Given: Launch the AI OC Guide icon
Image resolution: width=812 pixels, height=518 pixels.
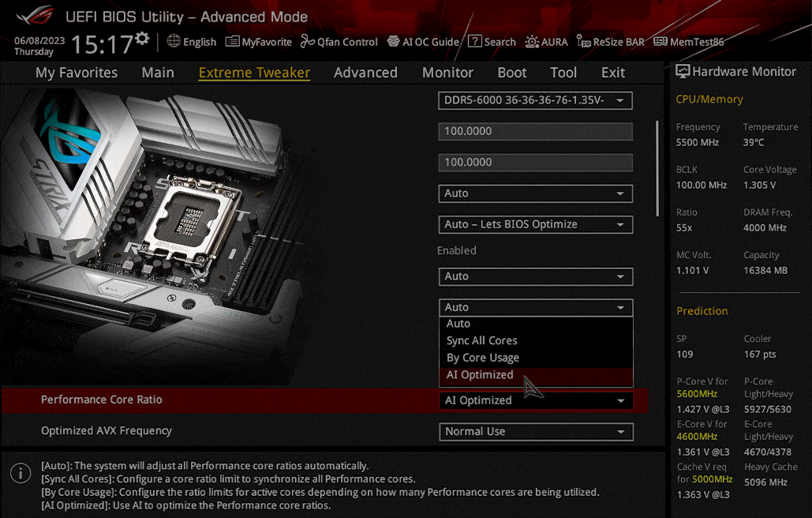Looking at the screenshot, I should [x=394, y=41].
